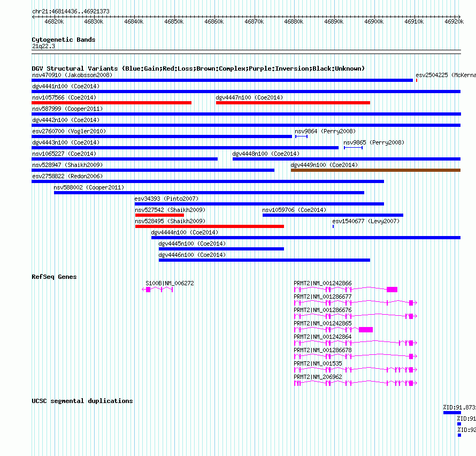The height and width of the screenshot is (456, 476).
Task: Select the esv2758822 (Redon2006) label
Action: 67,176
